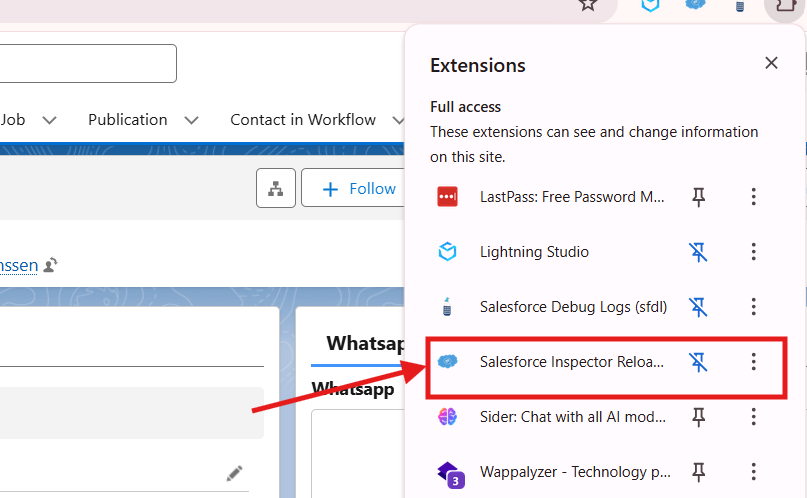The height and width of the screenshot is (498, 807).
Task: Click the LastPass: Free Password M... label
Action: [x=572, y=197]
